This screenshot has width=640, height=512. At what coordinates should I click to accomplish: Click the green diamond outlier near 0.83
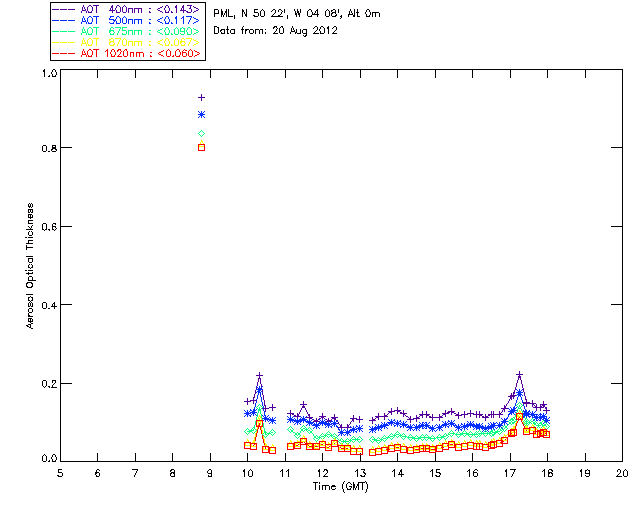(201, 134)
